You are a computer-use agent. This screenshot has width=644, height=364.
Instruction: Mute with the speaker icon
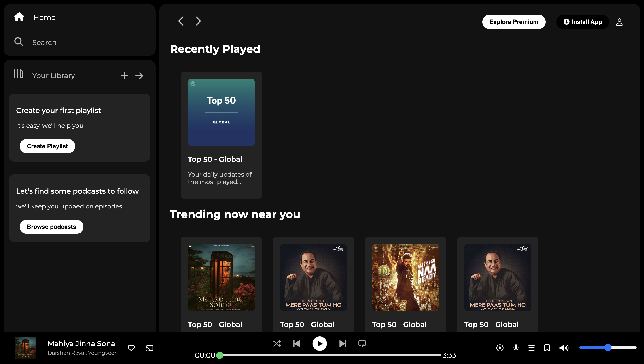pyautogui.click(x=564, y=348)
